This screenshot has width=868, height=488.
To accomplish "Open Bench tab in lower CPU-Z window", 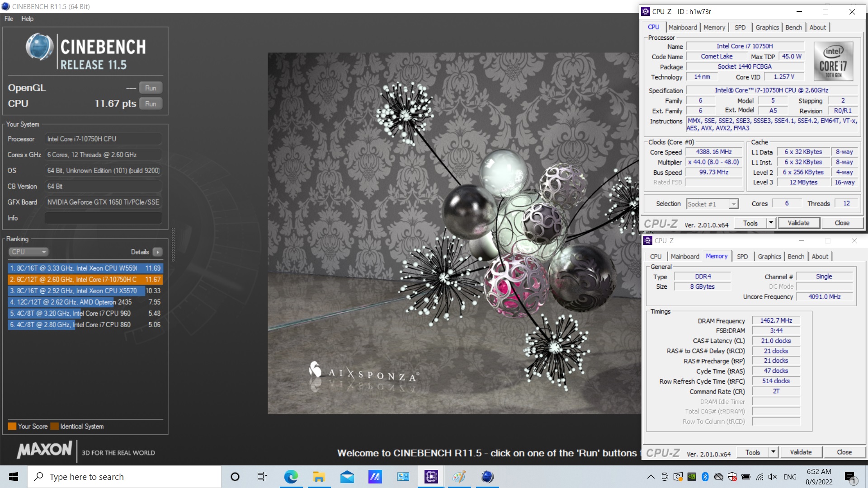I will point(796,256).
